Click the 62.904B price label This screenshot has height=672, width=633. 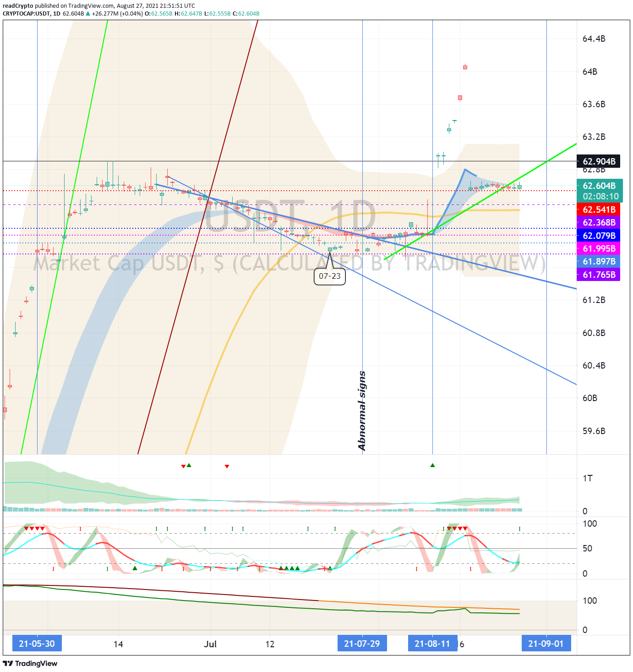click(599, 161)
